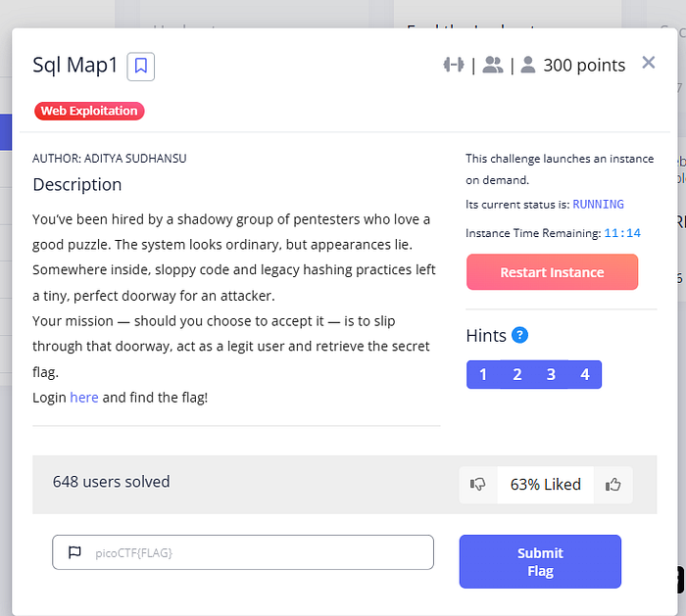The height and width of the screenshot is (616, 686).
Task: Bookmark the Sql Map1 challenge
Action: coord(140,67)
